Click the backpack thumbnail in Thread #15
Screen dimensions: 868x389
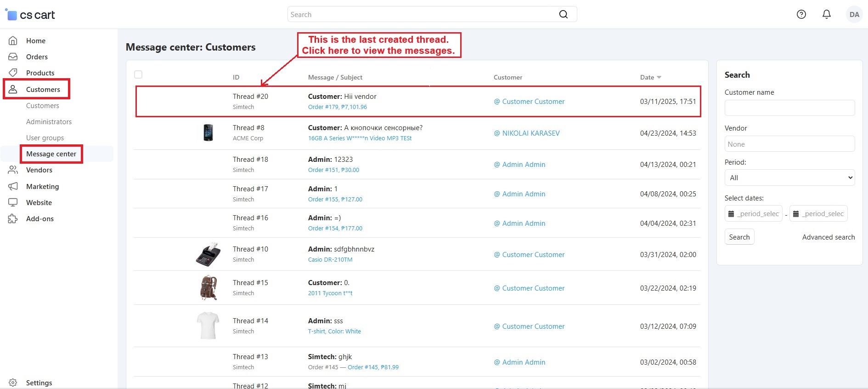(x=209, y=288)
